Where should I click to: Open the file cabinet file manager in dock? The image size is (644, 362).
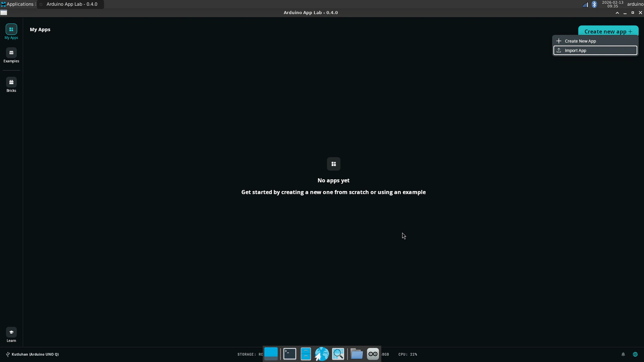[306, 354]
